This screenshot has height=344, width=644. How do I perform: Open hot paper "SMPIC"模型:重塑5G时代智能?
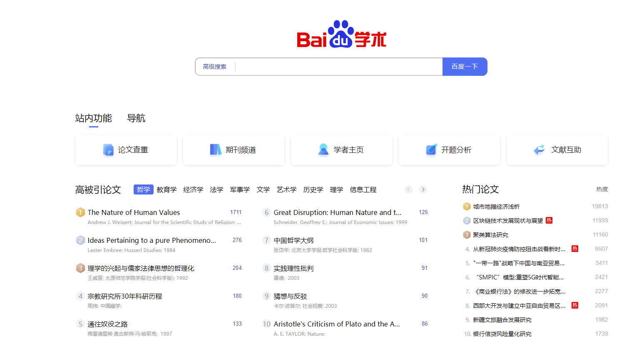518,277
